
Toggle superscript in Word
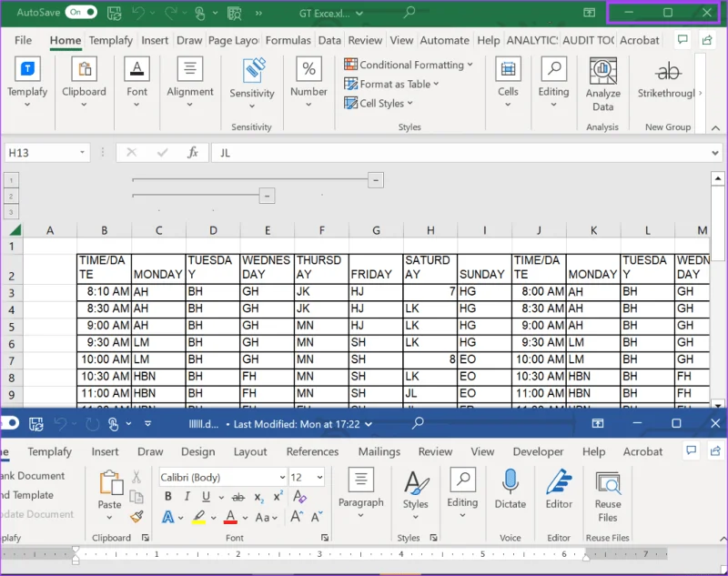[x=278, y=497]
